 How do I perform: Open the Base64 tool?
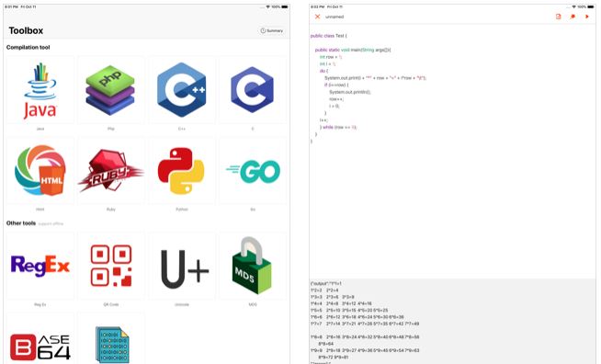[x=40, y=338]
